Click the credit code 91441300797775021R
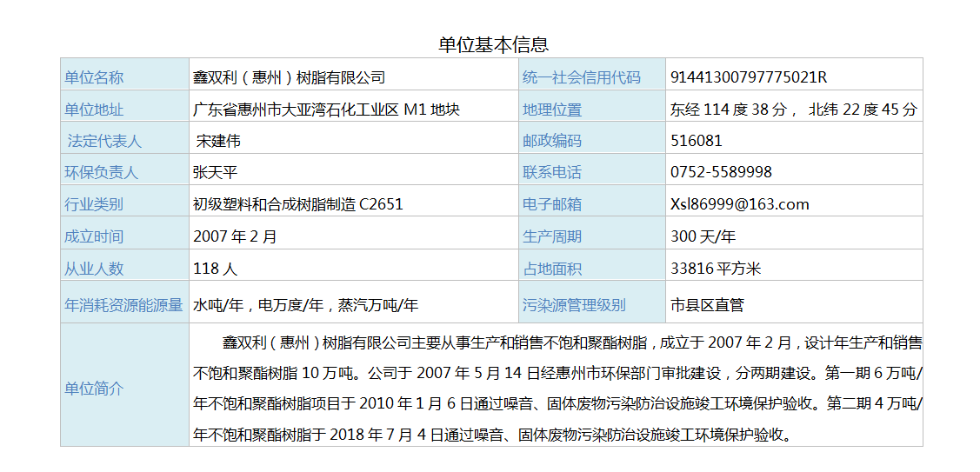The image size is (980, 472). tap(748, 77)
